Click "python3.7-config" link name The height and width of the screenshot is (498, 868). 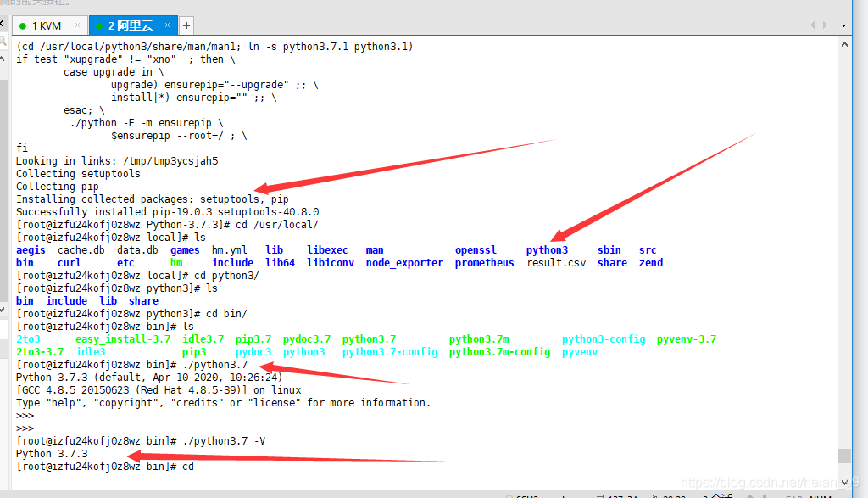pos(390,352)
